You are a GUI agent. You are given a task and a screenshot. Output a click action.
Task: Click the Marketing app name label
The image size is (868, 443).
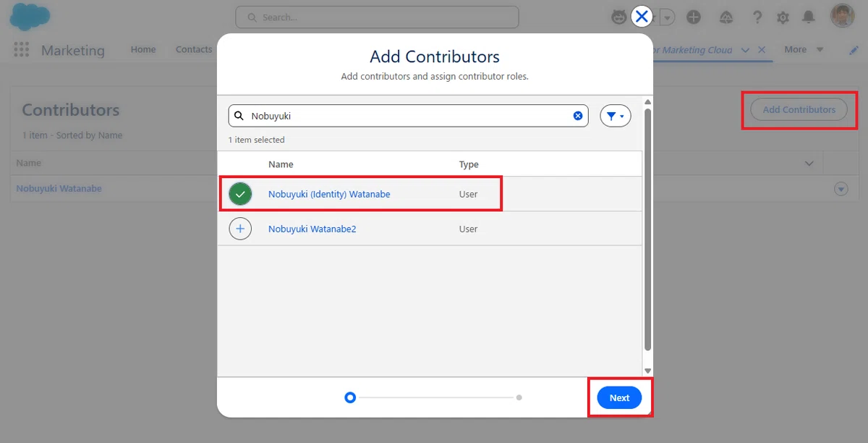click(x=73, y=50)
